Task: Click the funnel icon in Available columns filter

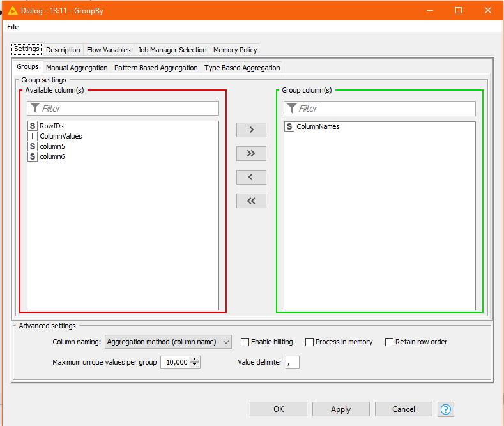Action: (x=35, y=109)
